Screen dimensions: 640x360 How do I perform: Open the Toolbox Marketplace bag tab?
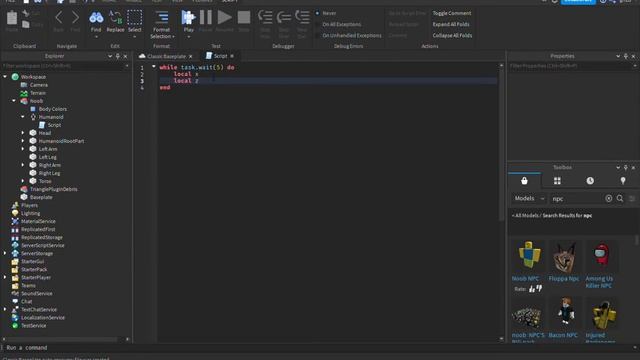[x=524, y=180]
